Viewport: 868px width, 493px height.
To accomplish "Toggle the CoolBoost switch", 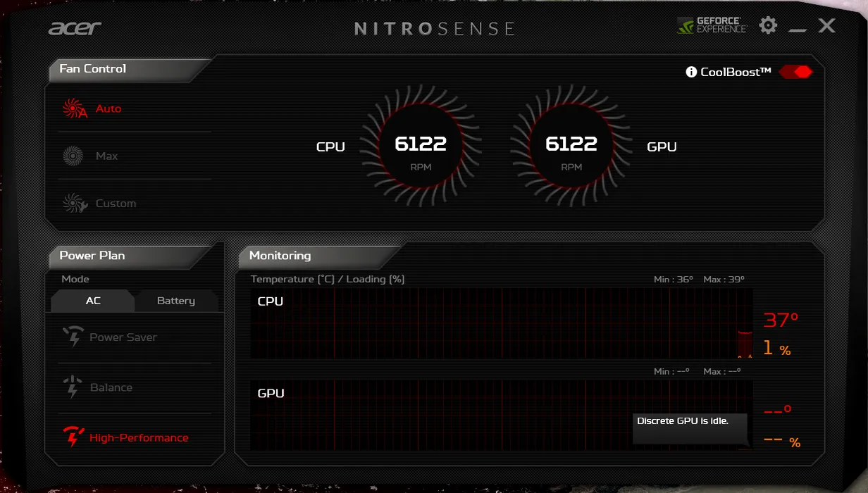I will 796,72.
